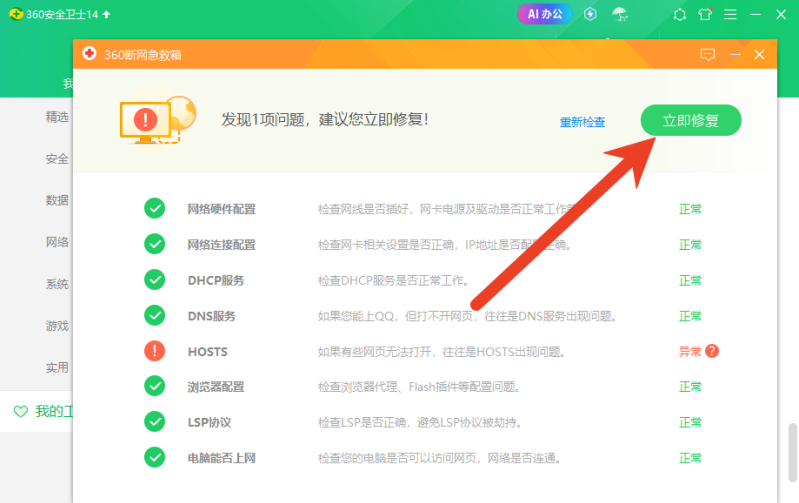Click the 立即修复 repair button
799x503 pixels.
(x=690, y=120)
